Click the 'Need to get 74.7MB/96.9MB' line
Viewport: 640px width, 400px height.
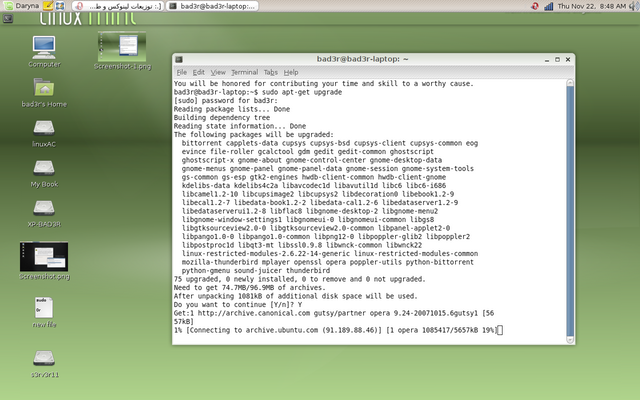pos(249,288)
